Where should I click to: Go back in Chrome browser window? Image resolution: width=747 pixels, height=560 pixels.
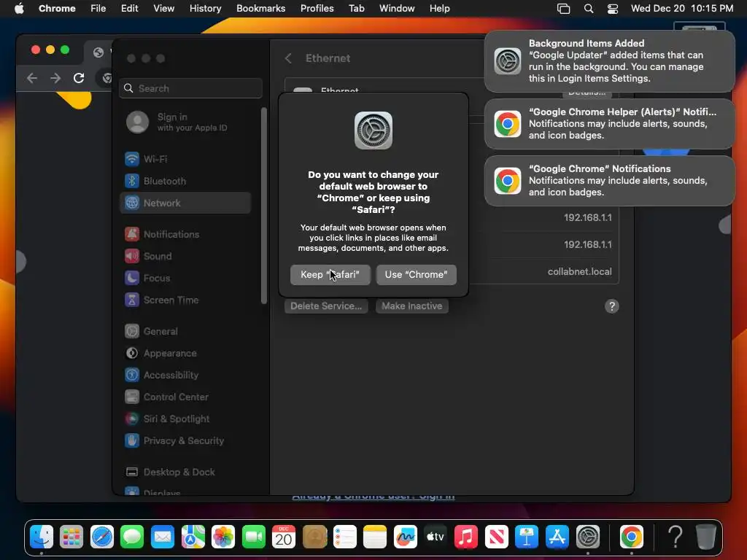(x=32, y=78)
